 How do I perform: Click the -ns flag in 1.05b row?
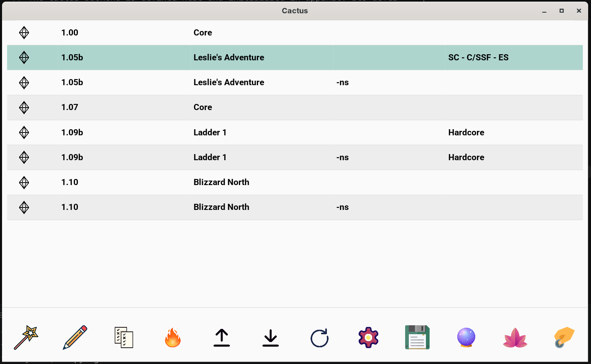342,83
